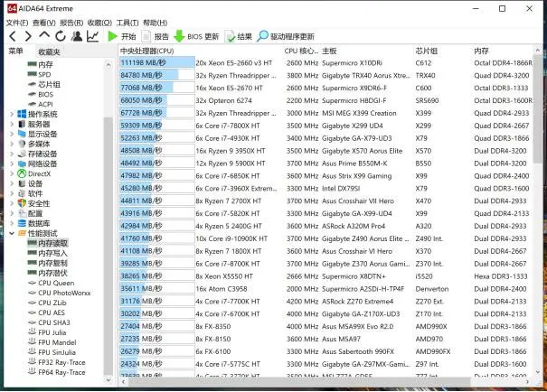Click the 10x Core i9-10900K HT row
Screen dimensions: 547x392
tap(325, 238)
